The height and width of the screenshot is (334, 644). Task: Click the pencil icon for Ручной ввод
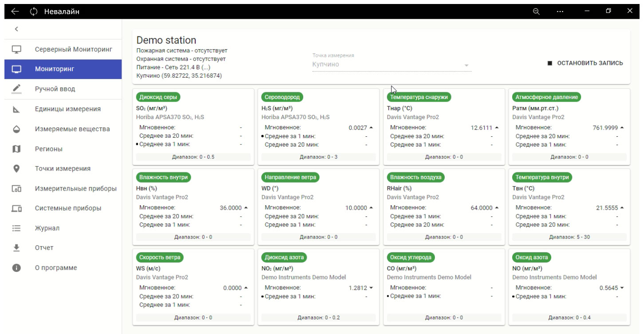tap(16, 89)
